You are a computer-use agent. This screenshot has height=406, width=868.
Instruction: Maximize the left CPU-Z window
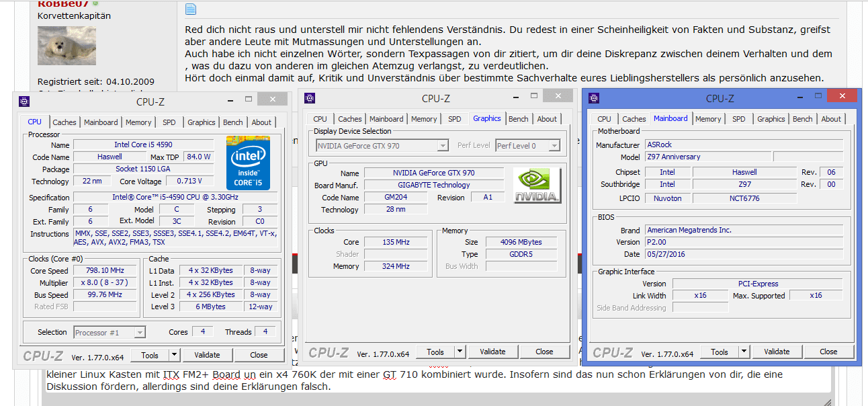[248, 99]
